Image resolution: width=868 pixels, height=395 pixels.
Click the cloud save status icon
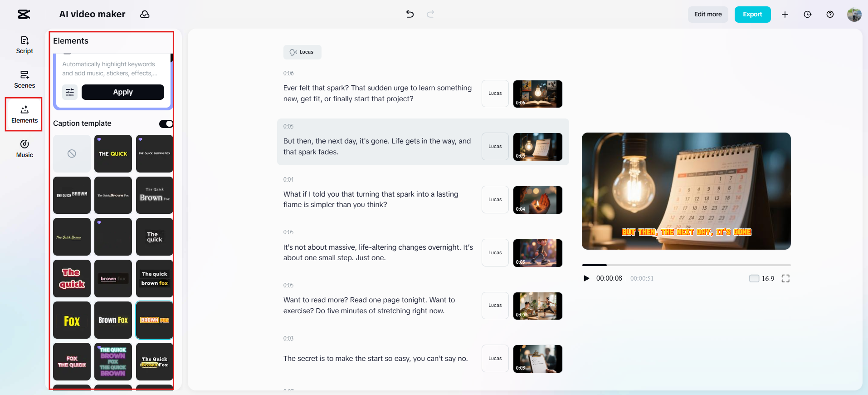point(145,15)
